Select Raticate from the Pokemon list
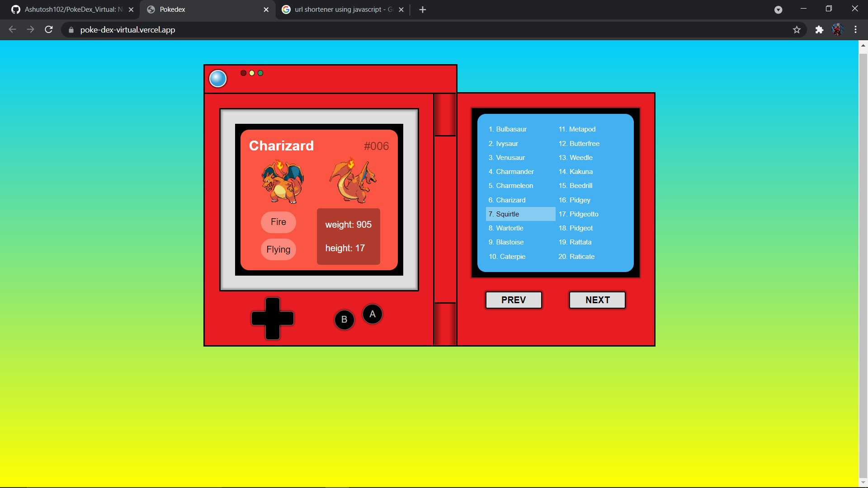868x488 pixels. (576, 256)
